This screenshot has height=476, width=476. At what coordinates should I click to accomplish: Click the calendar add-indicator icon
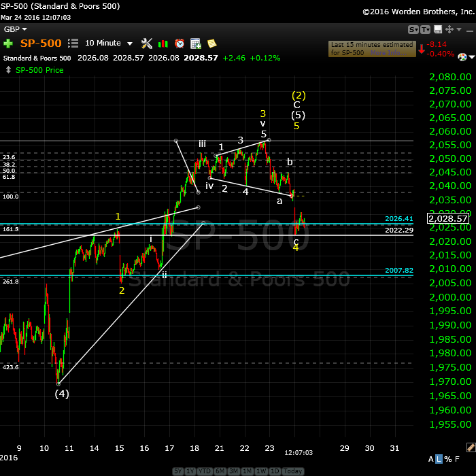click(196, 44)
